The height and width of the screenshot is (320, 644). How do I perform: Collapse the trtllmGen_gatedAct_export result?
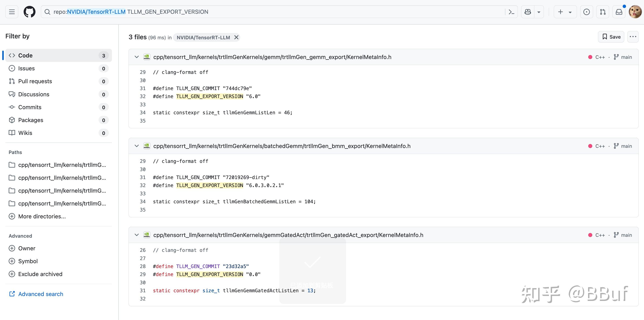coord(137,235)
